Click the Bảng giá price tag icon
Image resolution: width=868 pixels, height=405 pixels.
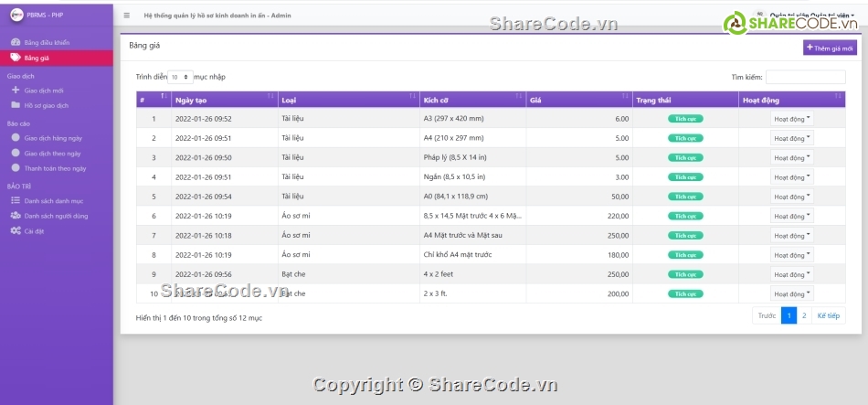point(15,58)
